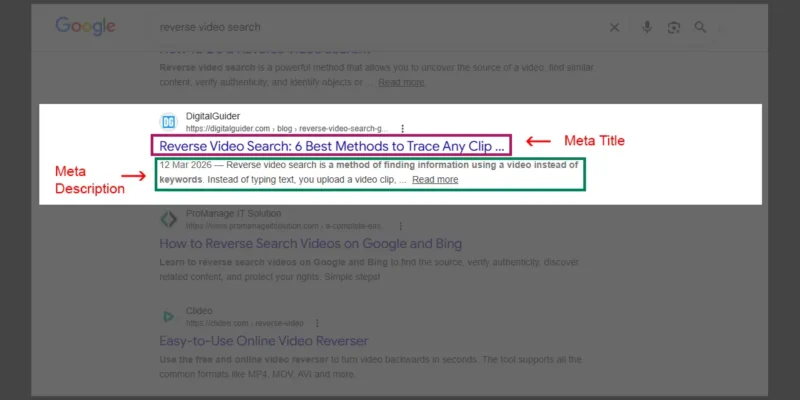
Task: Click the ProManage snippet starting Learn to reverse search
Action: (369, 269)
